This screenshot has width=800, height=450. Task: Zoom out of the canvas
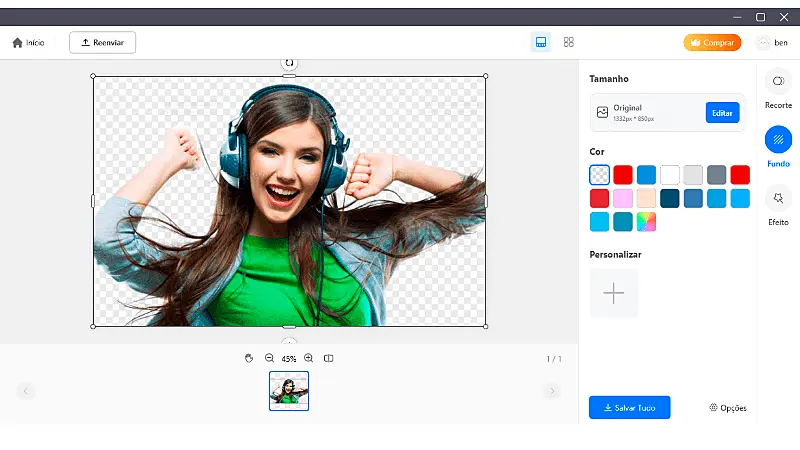269,358
